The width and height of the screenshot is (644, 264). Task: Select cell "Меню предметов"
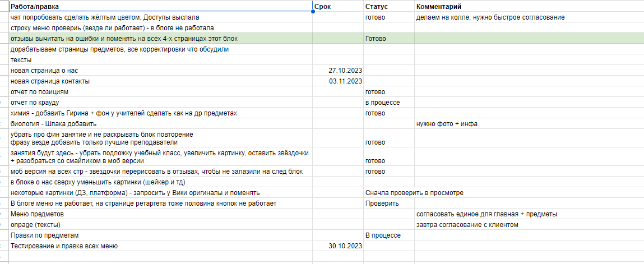coord(161,214)
